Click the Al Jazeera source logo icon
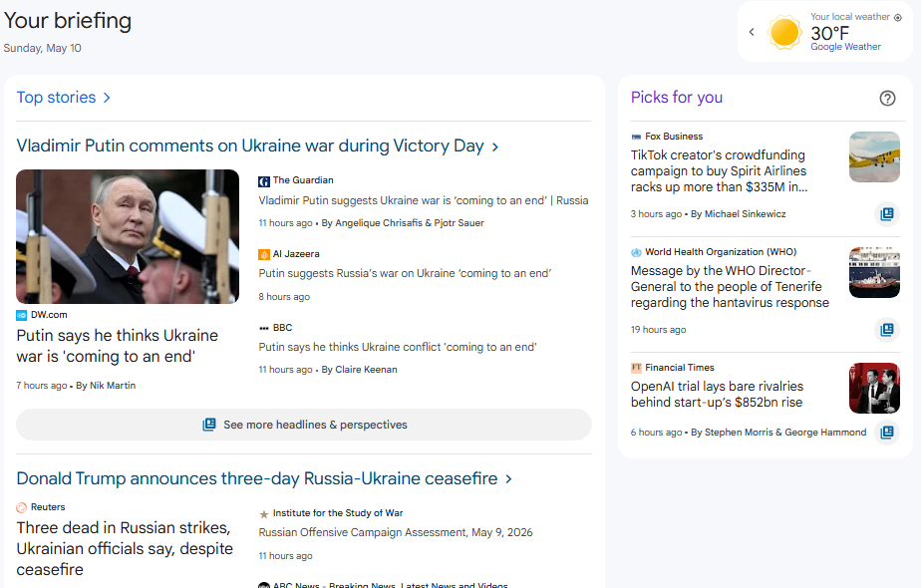The image size is (921, 588). pyautogui.click(x=264, y=254)
